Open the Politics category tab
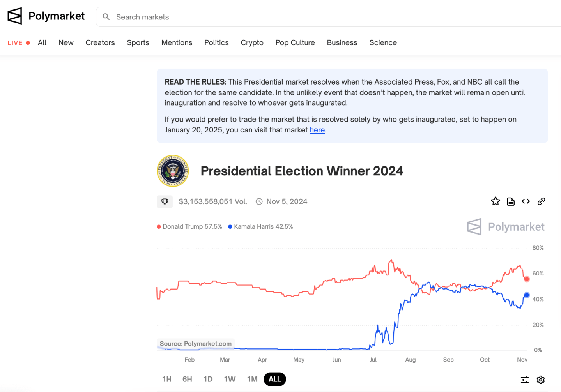Image resolution: width=561 pixels, height=392 pixels. [216, 43]
